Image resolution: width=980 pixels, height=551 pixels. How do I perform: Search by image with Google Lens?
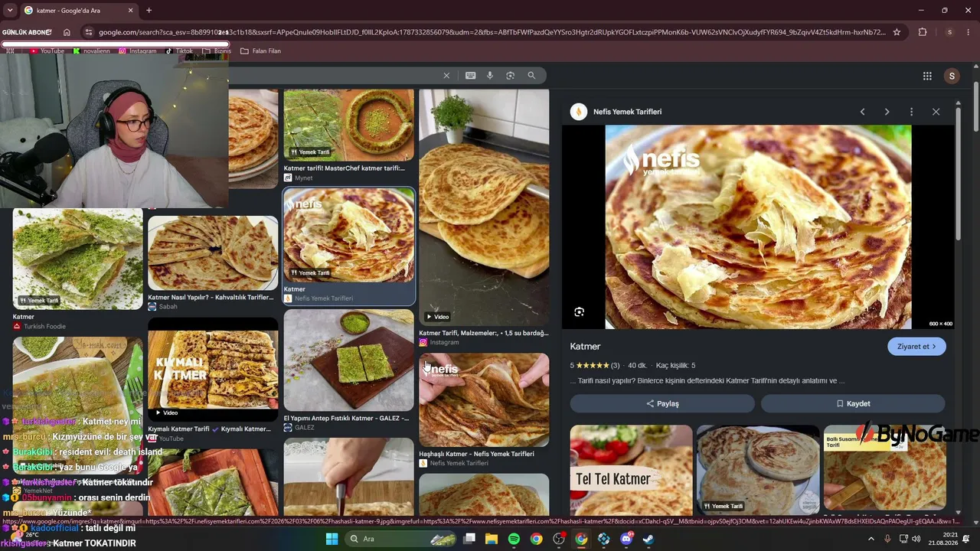coord(510,76)
